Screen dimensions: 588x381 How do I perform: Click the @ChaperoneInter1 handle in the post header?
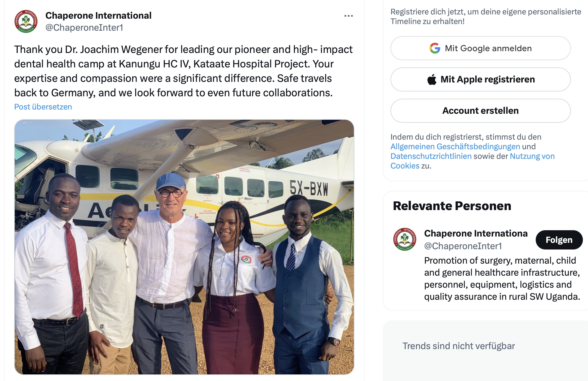tap(84, 28)
